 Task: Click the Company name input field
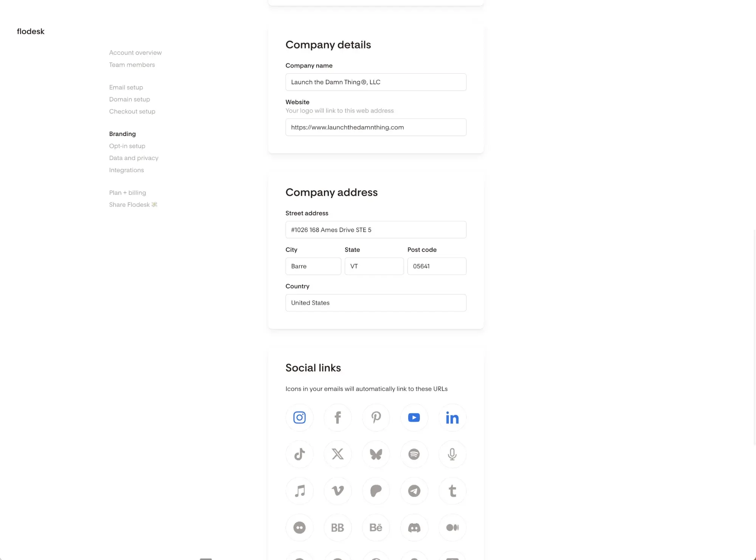click(x=375, y=82)
